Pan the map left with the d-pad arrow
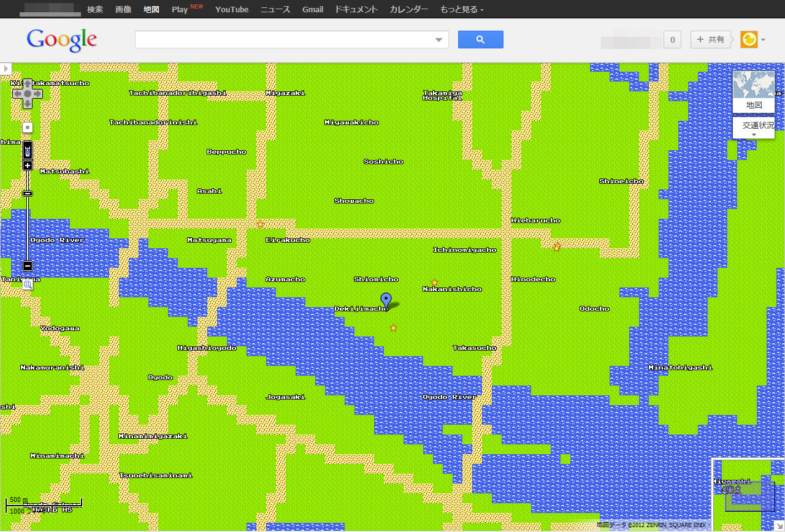Screen dimensions: 785x532 tap(18, 94)
